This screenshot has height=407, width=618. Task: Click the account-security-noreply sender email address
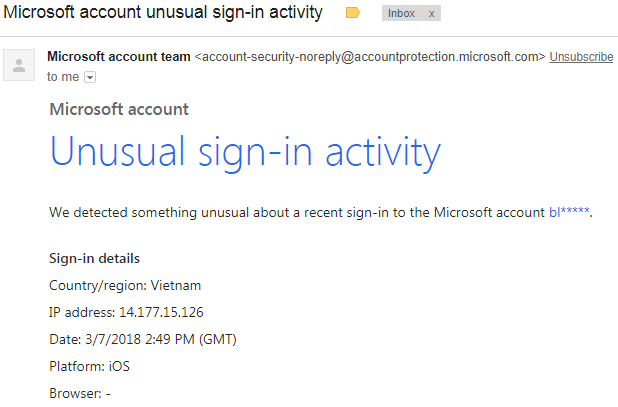pyautogui.click(x=370, y=57)
